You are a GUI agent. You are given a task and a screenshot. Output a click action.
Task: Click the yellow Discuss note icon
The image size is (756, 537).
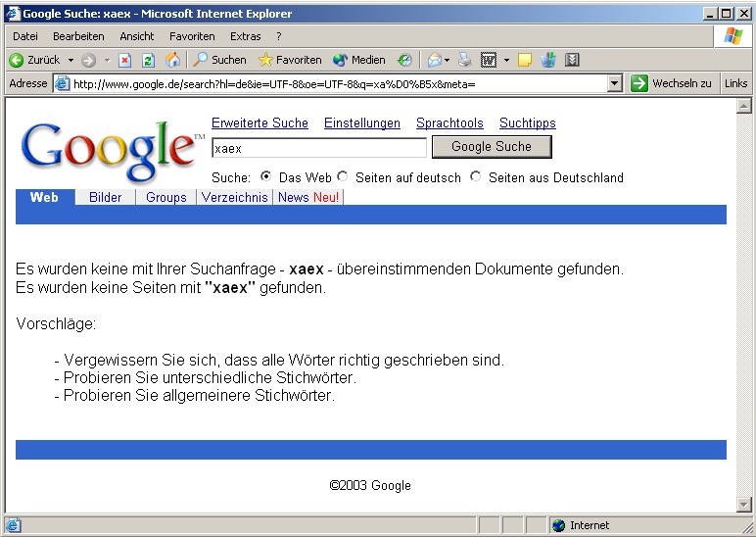pos(525,60)
